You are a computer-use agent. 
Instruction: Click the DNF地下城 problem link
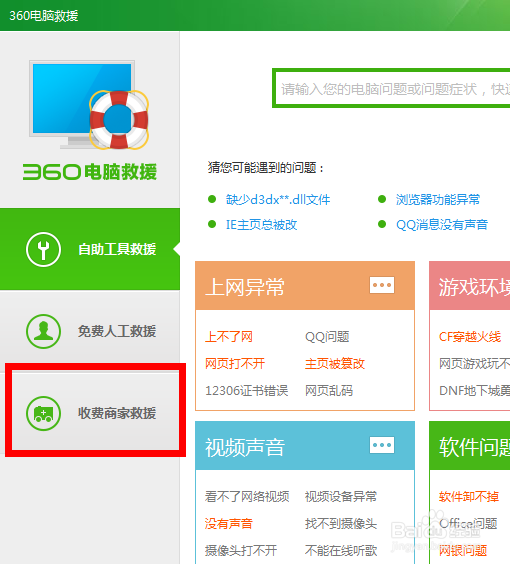tap(474, 391)
